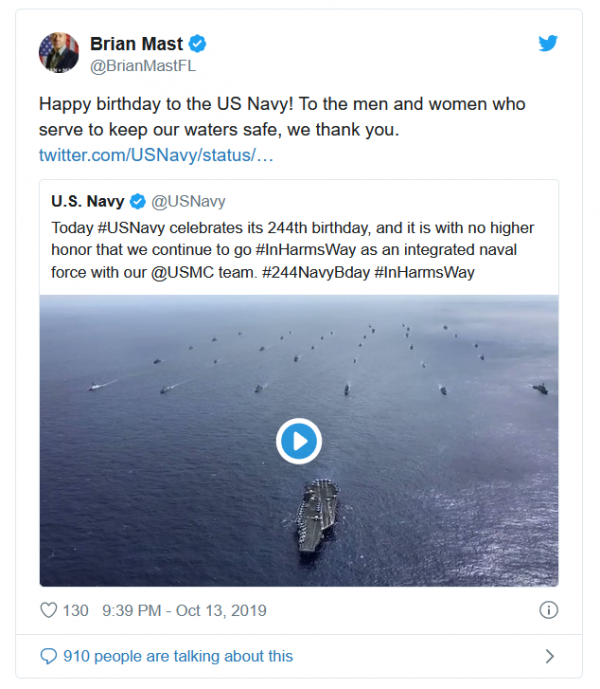This screenshot has width=600, height=689.
Task: Click the 9:39 PM - Oct 13, 2019 timestamp
Action: pyautogui.click(x=183, y=610)
